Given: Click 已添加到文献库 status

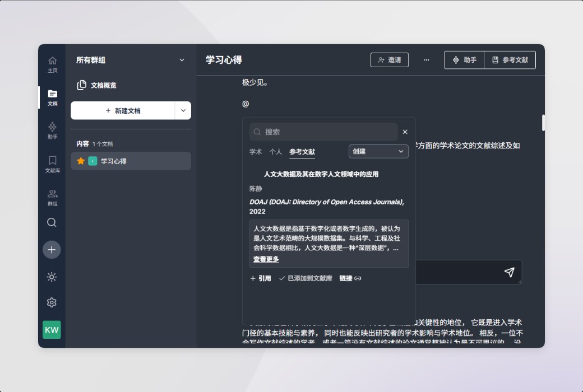Looking at the screenshot, I should 306,278.
